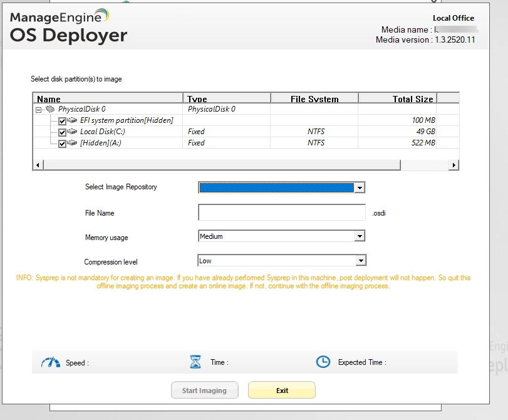The height and width of the screenshot is (420, 508).
Task: Uncheck the Local Disk(C:) checkbox
Action: pyautogui.click(x=62, y=132)
